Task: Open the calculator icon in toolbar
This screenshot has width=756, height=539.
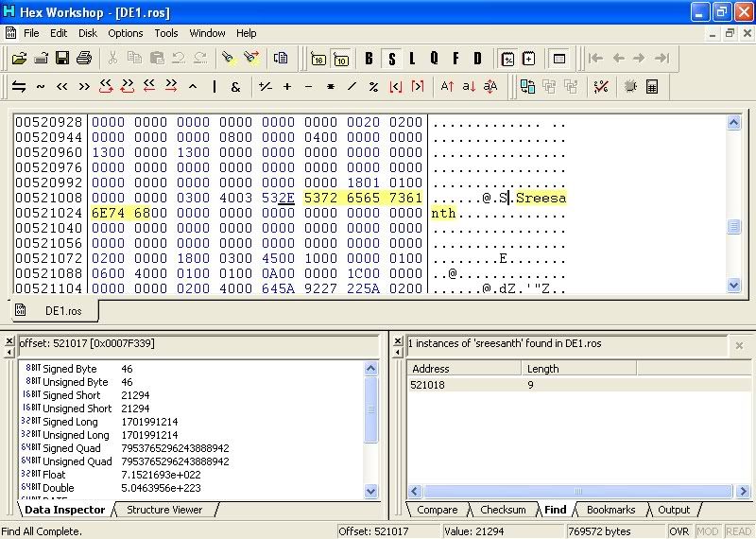Action: coord(652,87)
